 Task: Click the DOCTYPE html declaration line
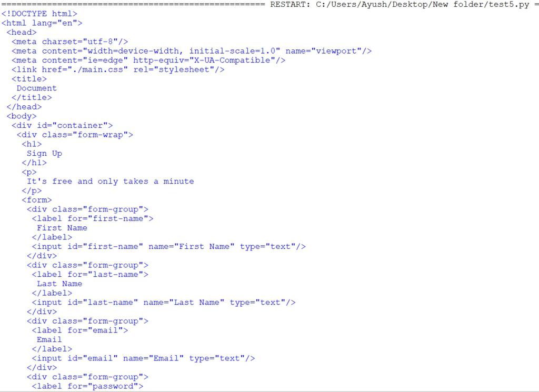pos(39,14)
